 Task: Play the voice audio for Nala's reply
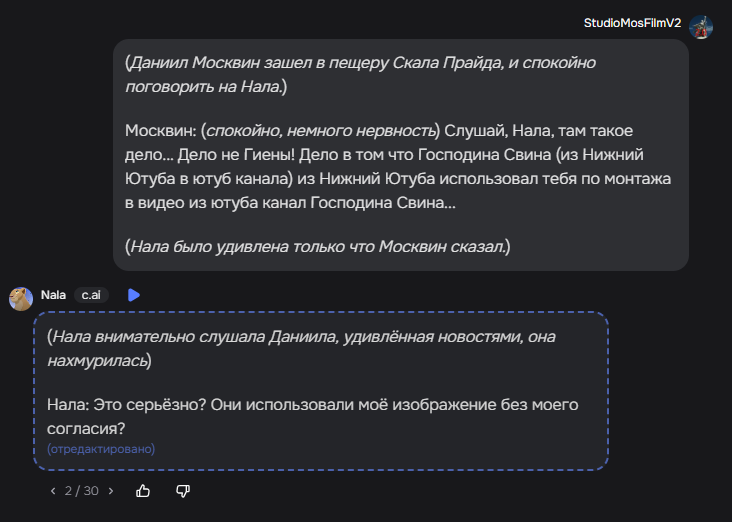click(x=134, y=295)
